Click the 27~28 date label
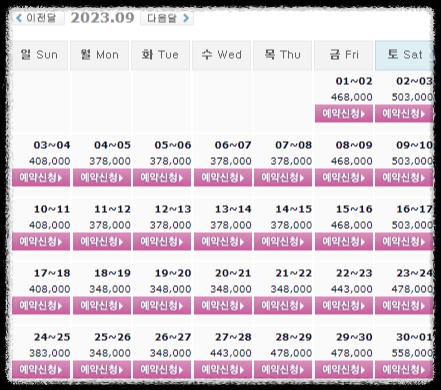Screen dimensions: 441x390 click(233, 337)
